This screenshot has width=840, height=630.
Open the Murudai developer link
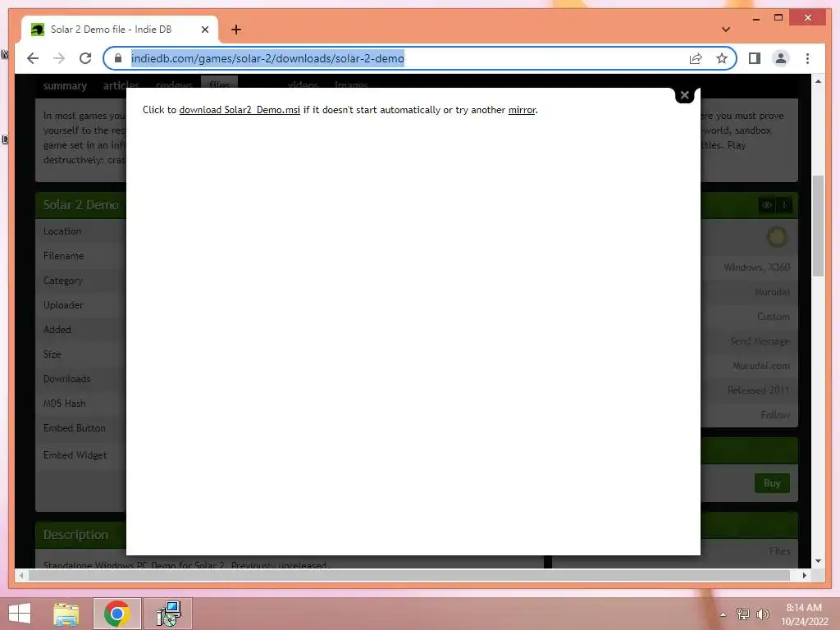[772, 292]
